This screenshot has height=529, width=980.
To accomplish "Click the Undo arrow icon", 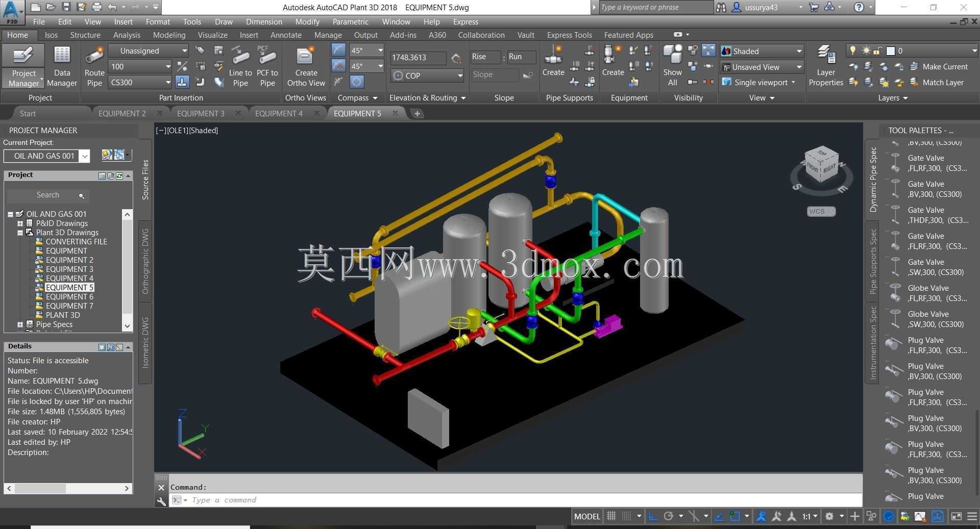I will 112,7.
